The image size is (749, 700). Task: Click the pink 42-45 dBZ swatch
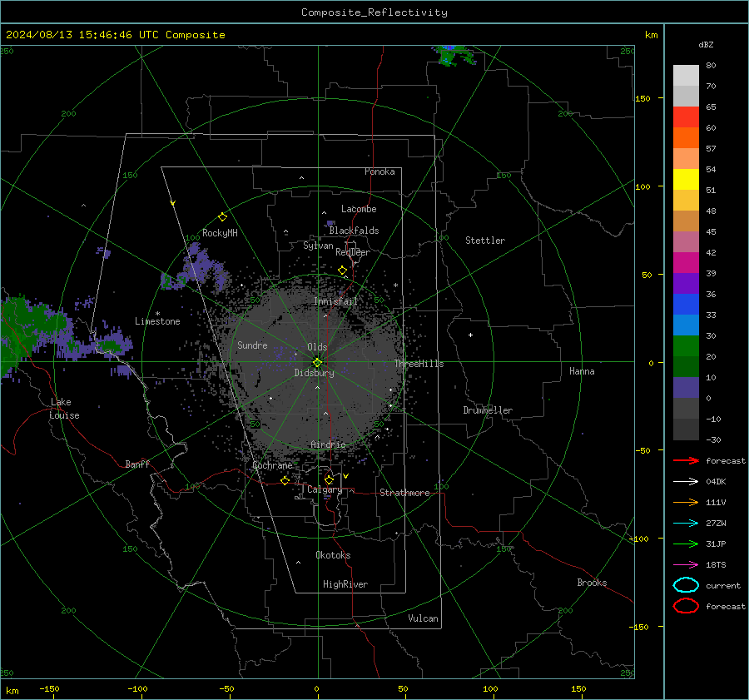(686, 241)
